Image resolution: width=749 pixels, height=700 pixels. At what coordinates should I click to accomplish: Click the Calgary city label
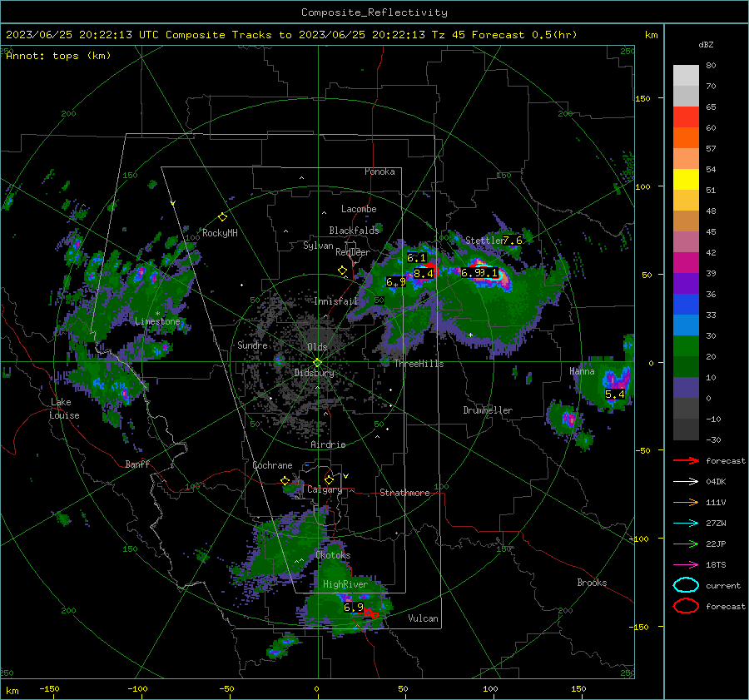(x=325, y=489)
